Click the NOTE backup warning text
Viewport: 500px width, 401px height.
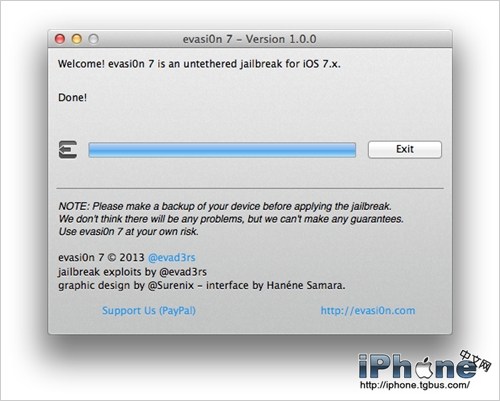click(231, 219)
